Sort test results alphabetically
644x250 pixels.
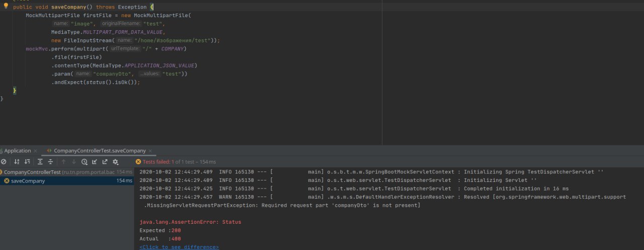(x=17, y=162)
